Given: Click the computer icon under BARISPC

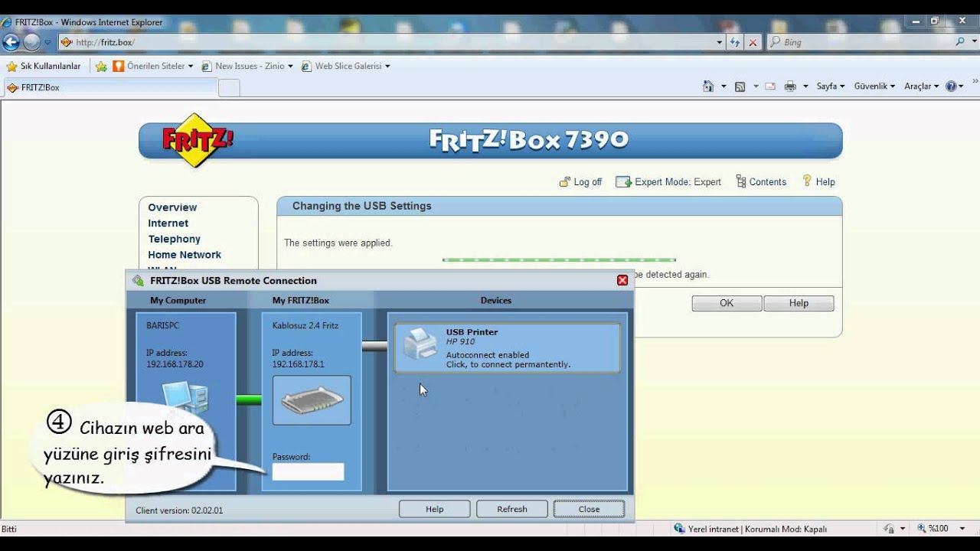Looking at the screenshot, I should pos(185,399).
